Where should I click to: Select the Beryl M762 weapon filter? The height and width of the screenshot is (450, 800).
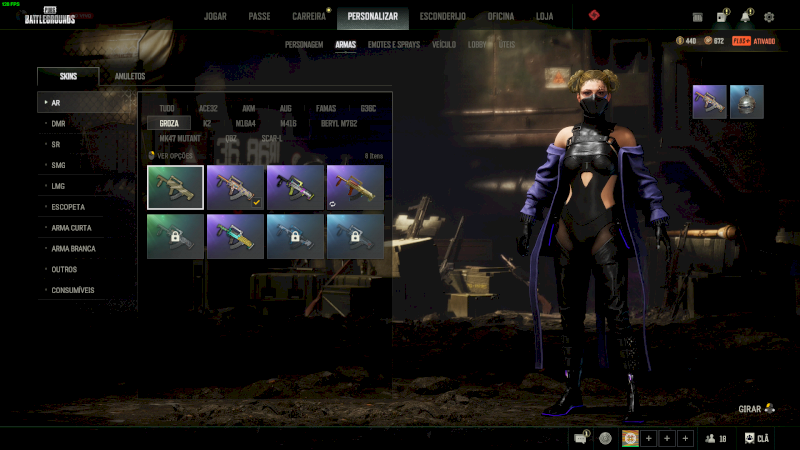pos(341,123)
